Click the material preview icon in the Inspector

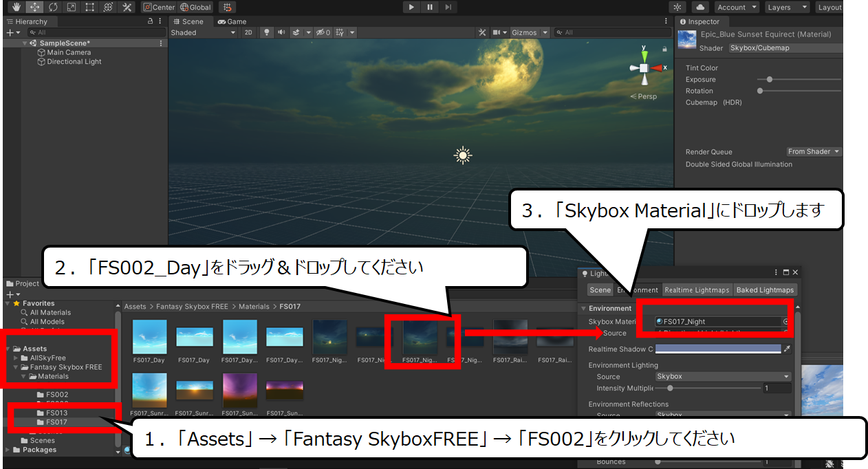[x=686, y=40]
